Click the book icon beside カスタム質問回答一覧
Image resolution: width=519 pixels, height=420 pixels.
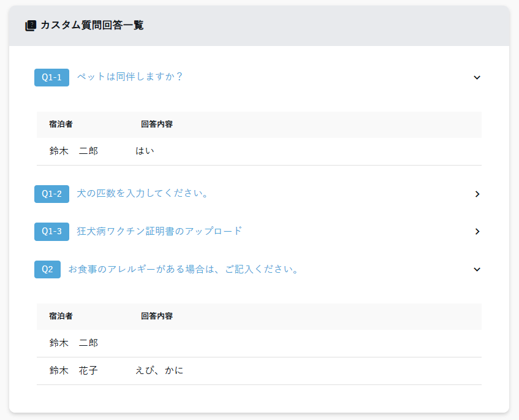tap(30, 26)
